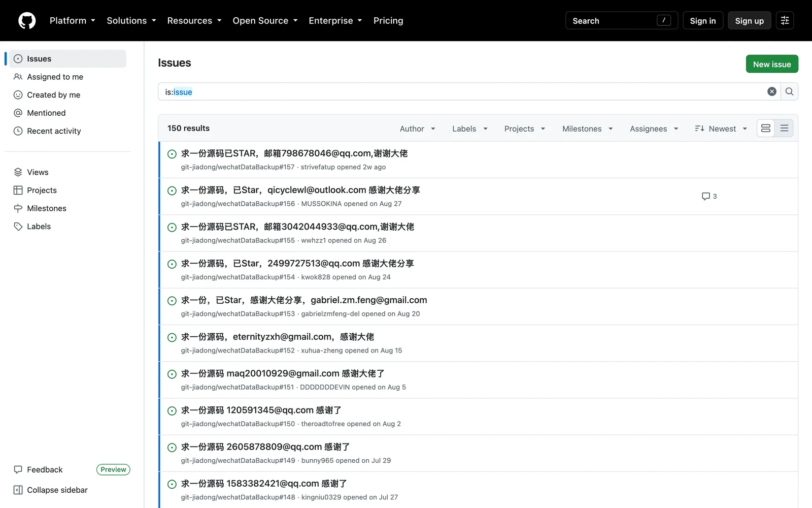This screenshot has width=812, height=508.
Task: Select Issues in the sidebar
Action: tap(68, 59)
